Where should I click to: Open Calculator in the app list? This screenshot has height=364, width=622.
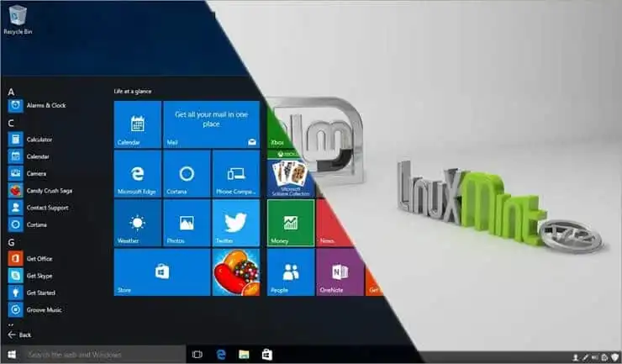pos(30,140)
